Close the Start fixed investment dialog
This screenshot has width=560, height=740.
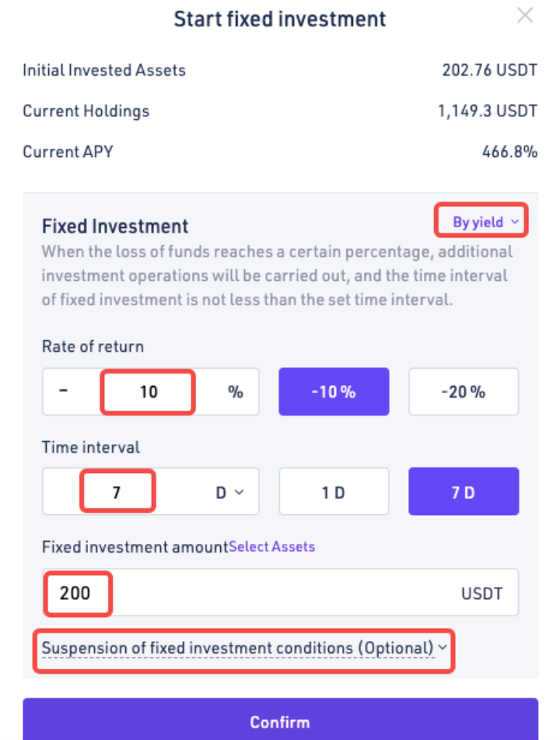(526, 16)
